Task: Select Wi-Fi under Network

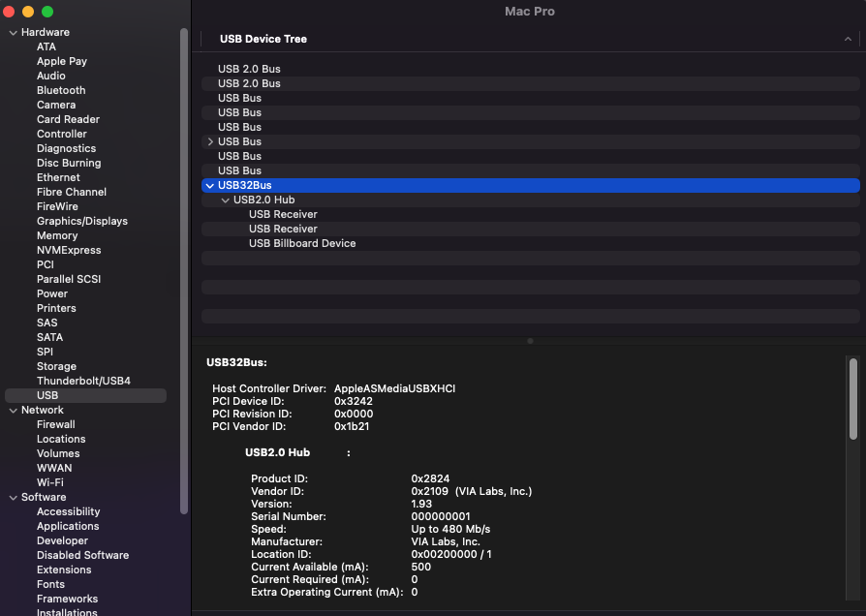Action: pyautogui.click(x=50, y=482)
